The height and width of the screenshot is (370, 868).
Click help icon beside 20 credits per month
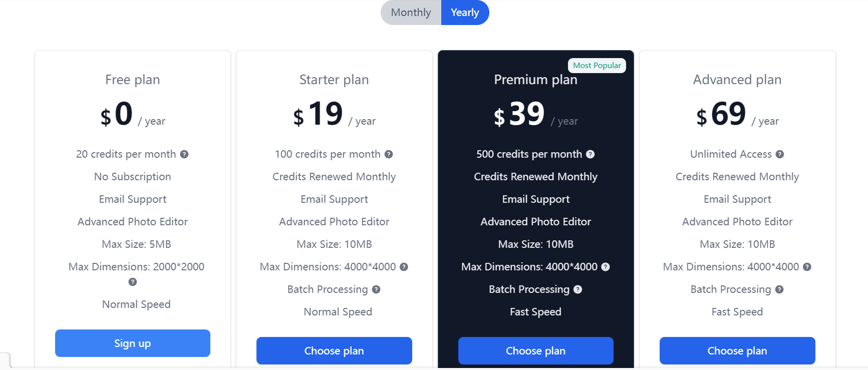tap(184, 154)
